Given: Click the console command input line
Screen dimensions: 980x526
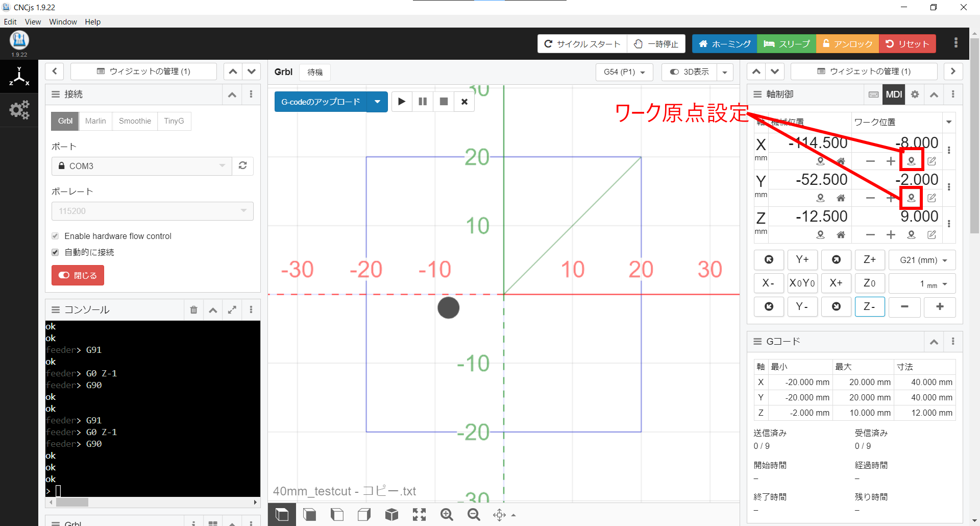Looking at the screenshot, I should (153, 491).
